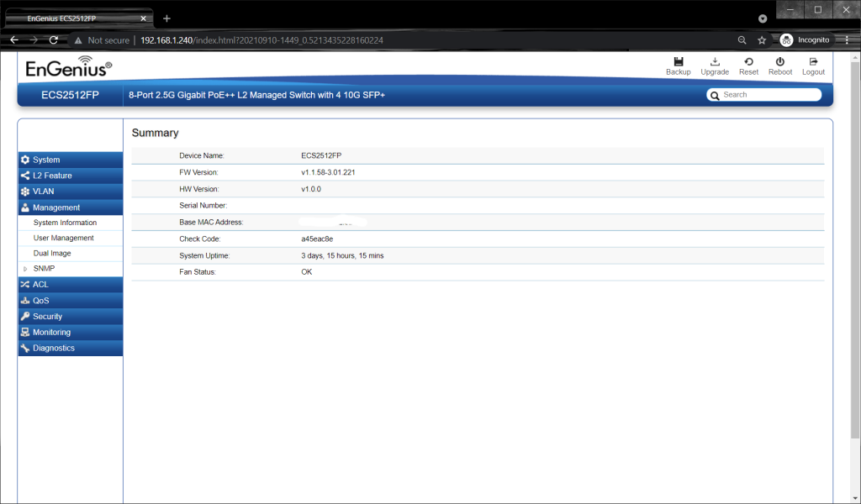Click the ACL shuffle arrows icon
Viewport: 861px width, 504px height.
click(24, 284)
